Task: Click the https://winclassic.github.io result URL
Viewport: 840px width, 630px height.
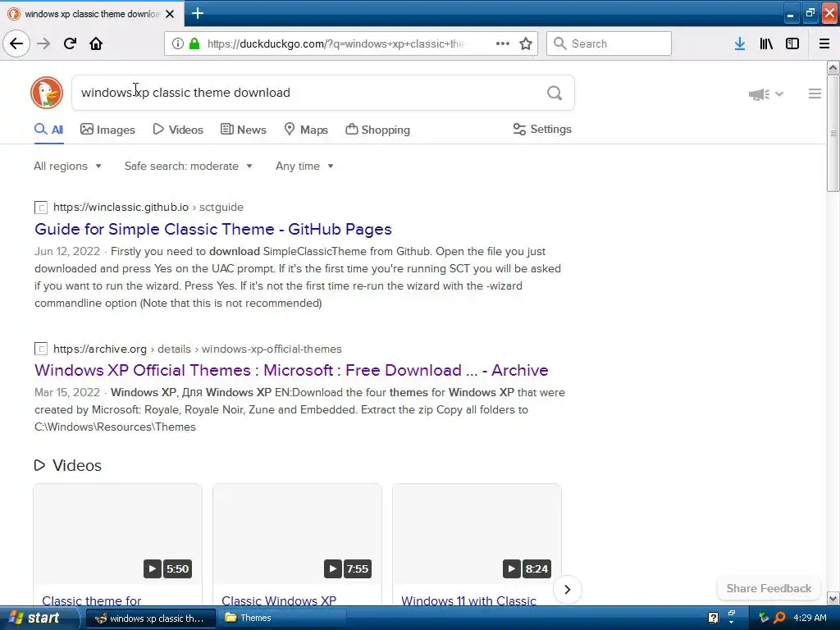Action: (x=121, y=207)
